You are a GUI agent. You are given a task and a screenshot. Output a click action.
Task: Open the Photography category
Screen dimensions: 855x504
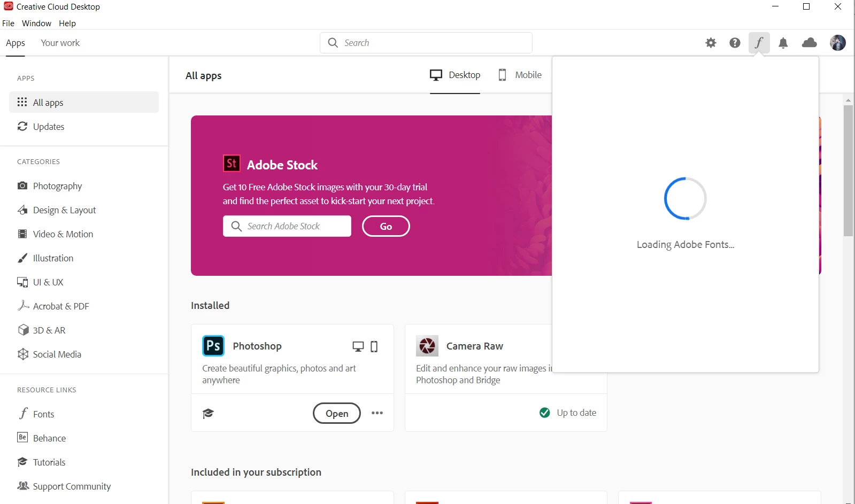pos(84,186)
